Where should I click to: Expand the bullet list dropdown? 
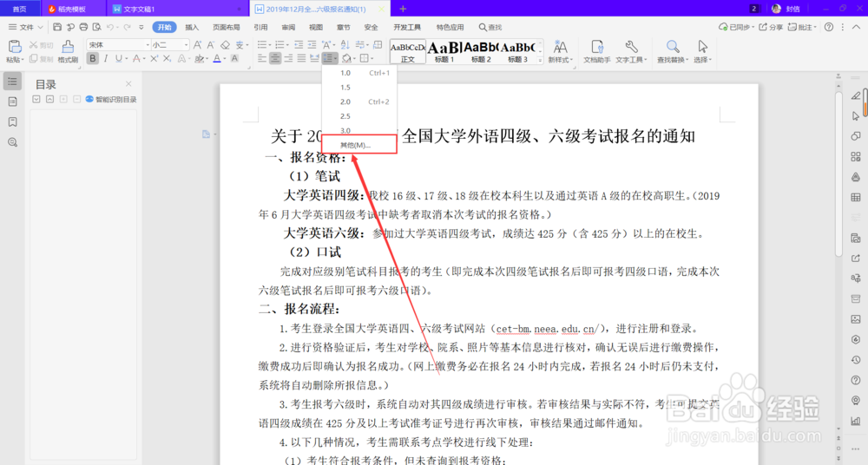[269, 45]
